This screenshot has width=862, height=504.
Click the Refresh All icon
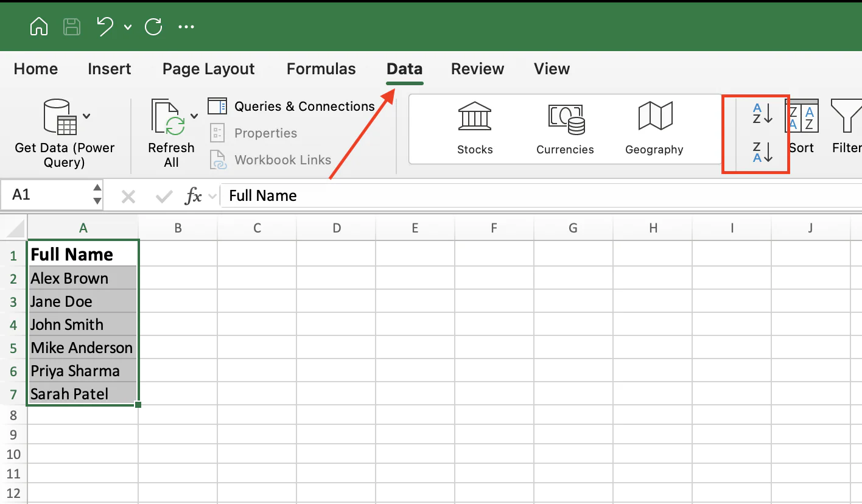point(169,117)
